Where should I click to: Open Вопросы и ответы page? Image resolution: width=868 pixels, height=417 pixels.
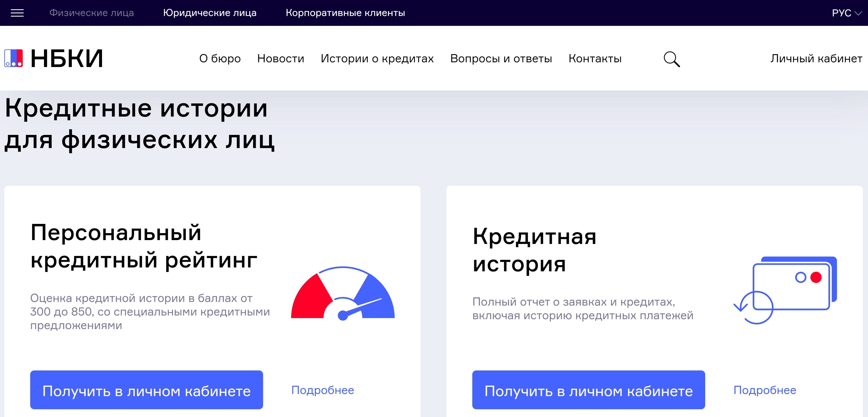click(x=501, y=58)
